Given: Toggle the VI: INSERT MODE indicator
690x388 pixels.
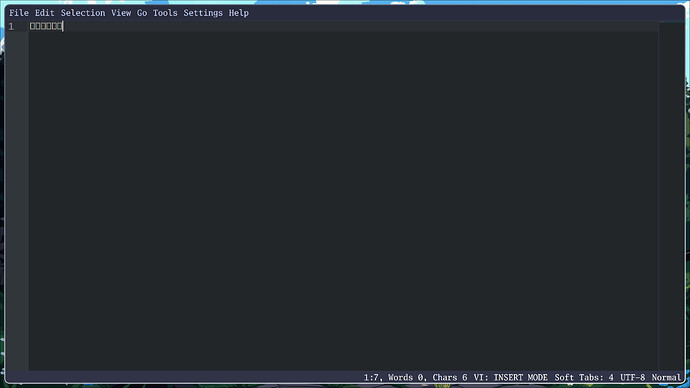Looking at the screenshot, I should pos(510,377).
